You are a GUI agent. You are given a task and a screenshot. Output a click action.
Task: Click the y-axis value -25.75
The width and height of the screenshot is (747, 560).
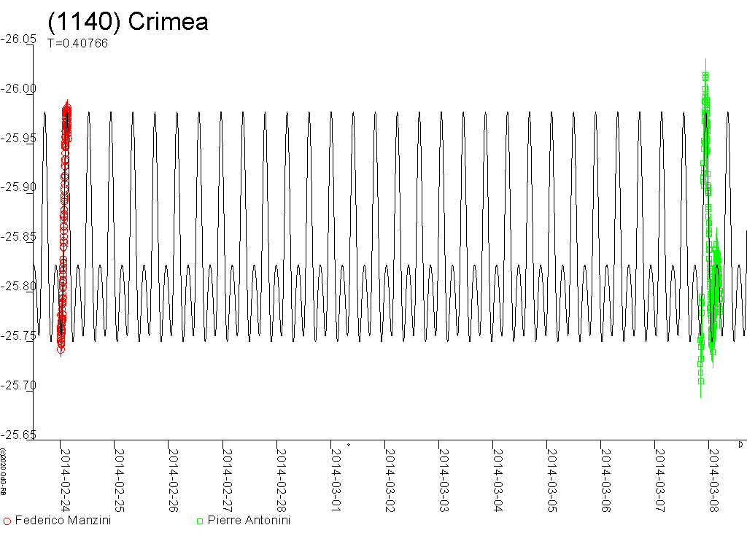point(18,335)
